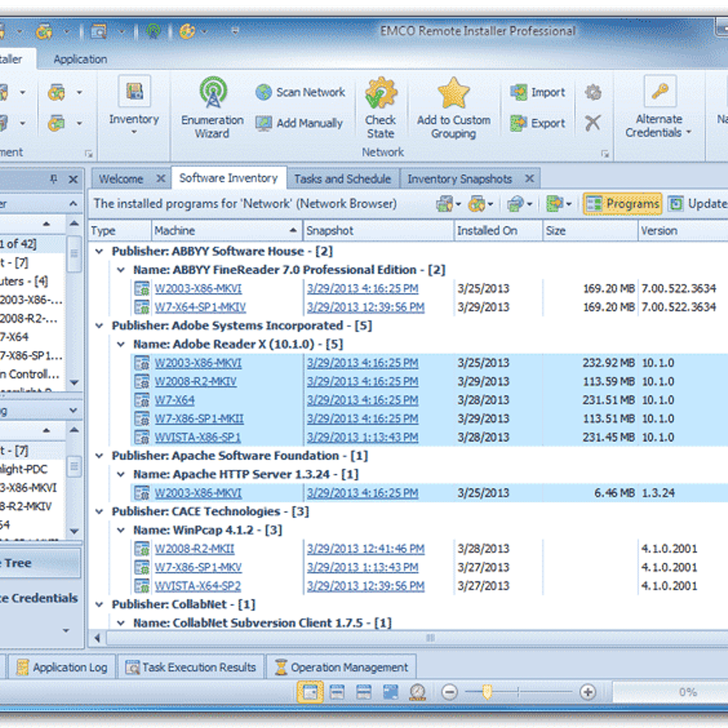The width and height of the screenshot is (728, 728).
Task: Select the 7-X64 item in left tree
Action: (15, 337)
